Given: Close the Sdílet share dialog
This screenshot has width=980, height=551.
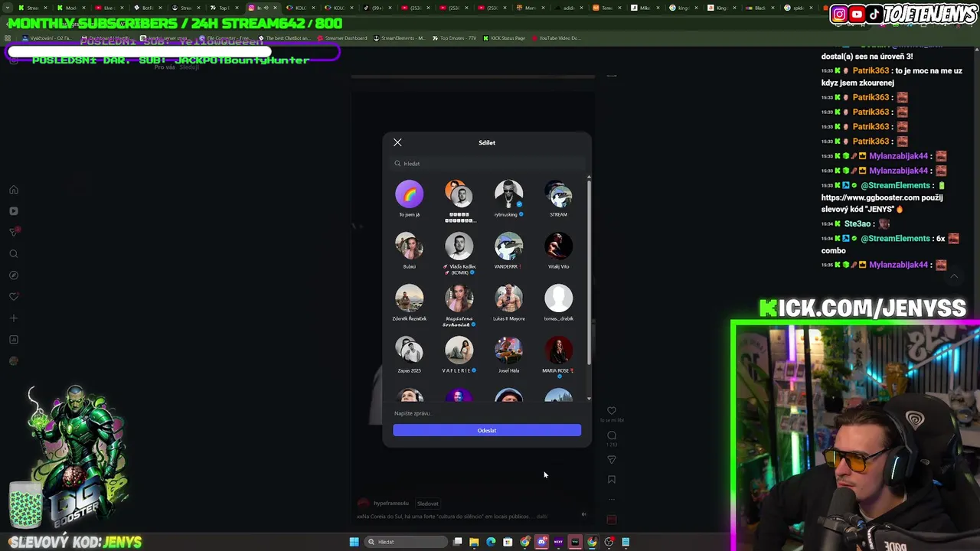Looking at the screenshot, I should click(x=397, y=142).
